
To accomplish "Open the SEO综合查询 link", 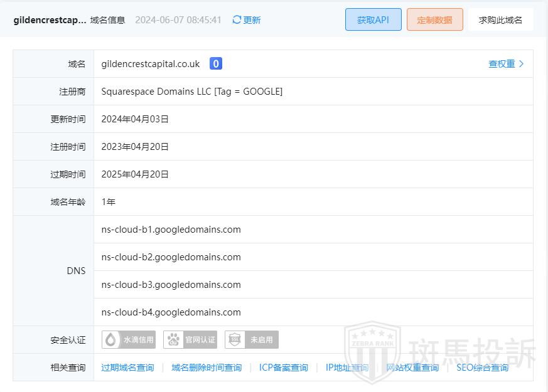I will (482, 368).
